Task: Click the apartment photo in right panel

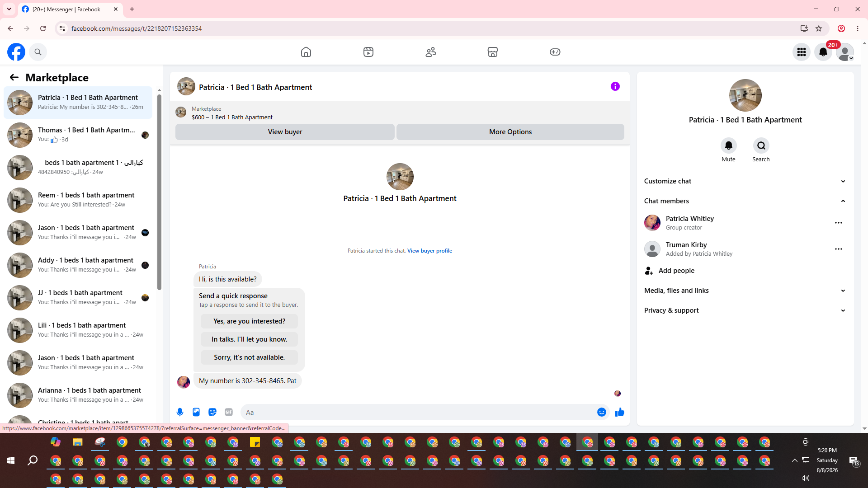Action: click(x=745, y=95)
